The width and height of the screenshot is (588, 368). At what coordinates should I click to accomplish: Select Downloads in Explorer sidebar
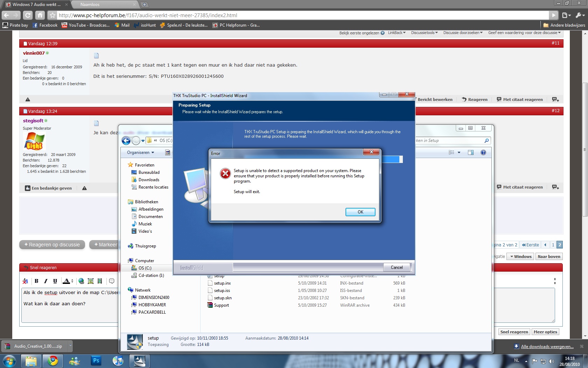click(145, 180)
